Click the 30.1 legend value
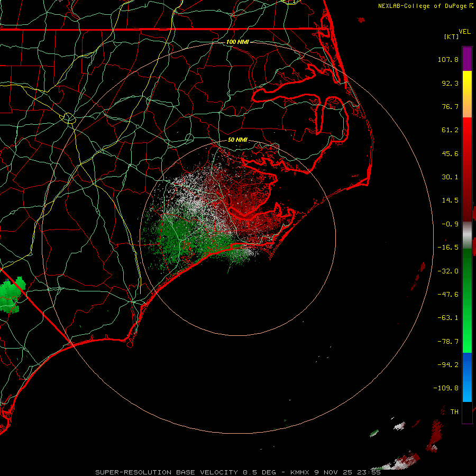476x476 pixels. pyautogui.click(x=450, y=177)
